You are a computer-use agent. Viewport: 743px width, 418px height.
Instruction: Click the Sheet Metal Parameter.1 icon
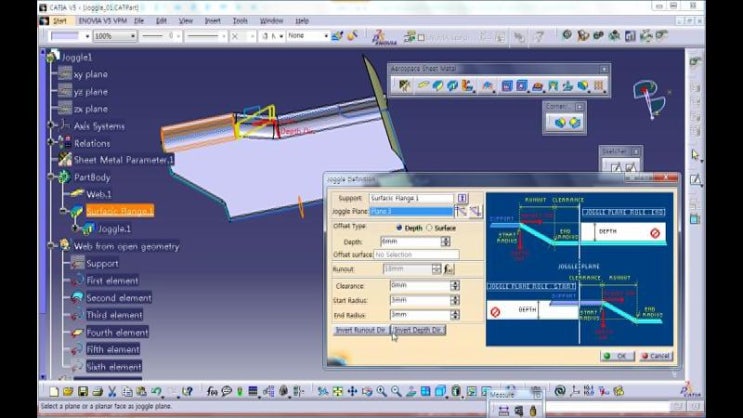click(x=65, y=160)
